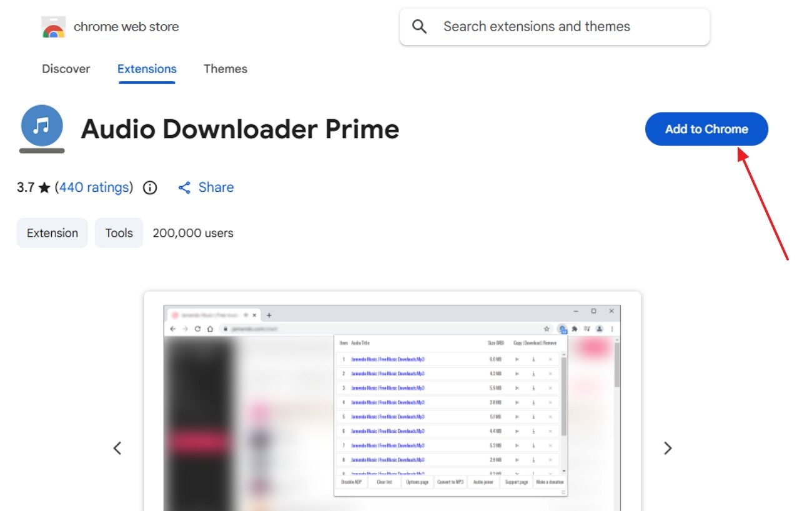Click the Extension category chip
This screenshot has height=511, width=812.
[52, 232]
